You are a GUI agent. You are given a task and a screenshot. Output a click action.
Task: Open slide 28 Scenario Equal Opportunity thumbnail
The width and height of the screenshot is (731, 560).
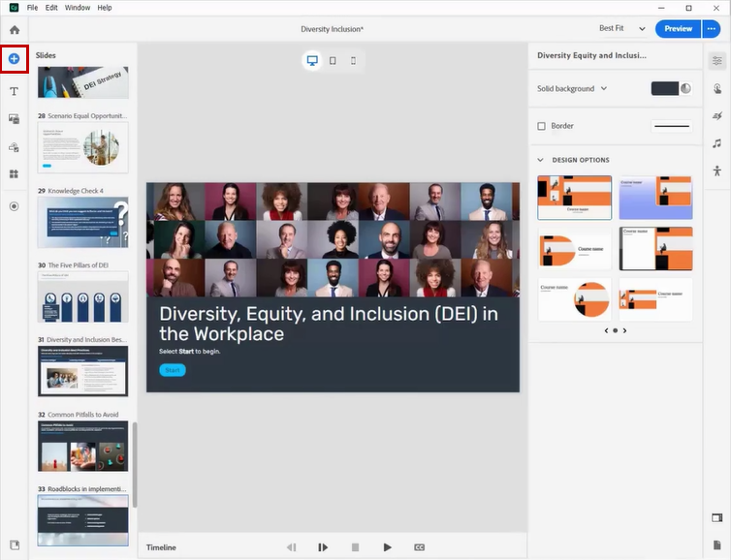tap(83, 147)
